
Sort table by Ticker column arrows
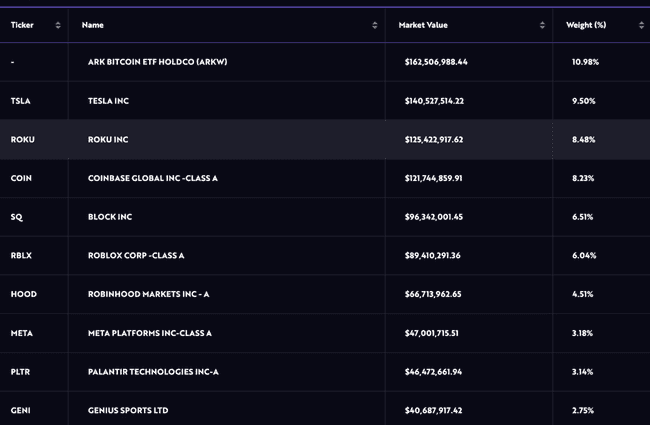[58, 25]
